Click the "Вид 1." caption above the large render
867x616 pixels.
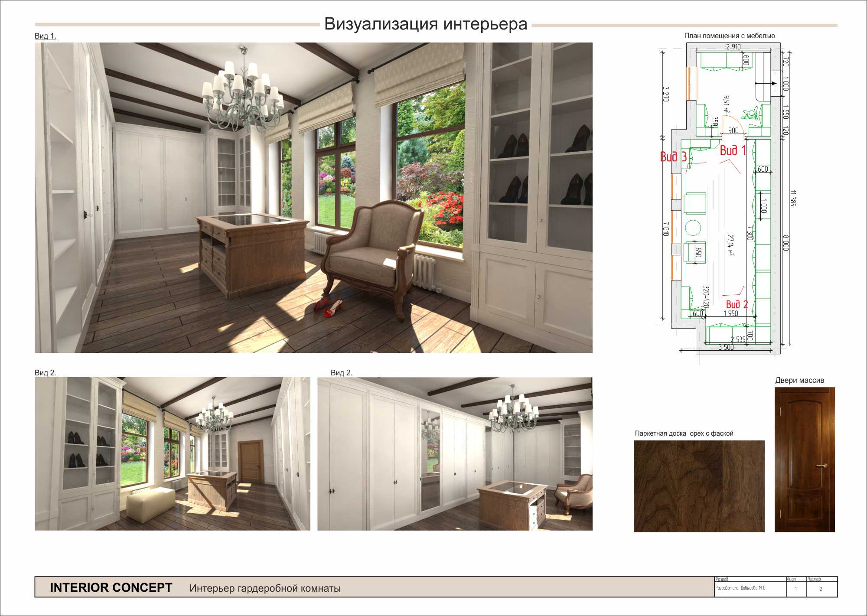[x=46, y=36]
